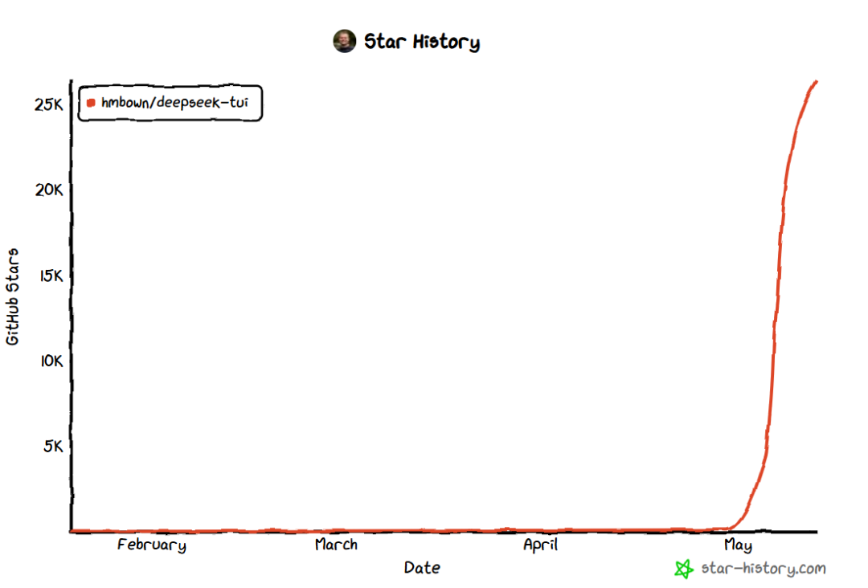This screenshot has width=868, height=588.
Task: Click the 25K tick on y-axis
Action: 49,104
